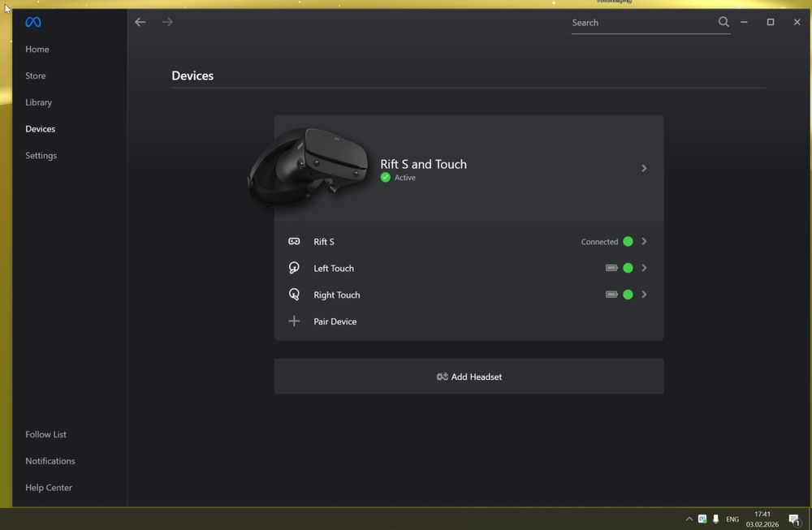Maximize the Meta app window
This screenshot has height=530, width=812.
tap(770, 22)
